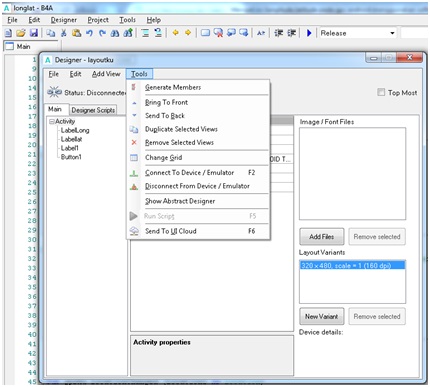
Task: Select the 320 x 480 layout variant
Action: point(352,265)
